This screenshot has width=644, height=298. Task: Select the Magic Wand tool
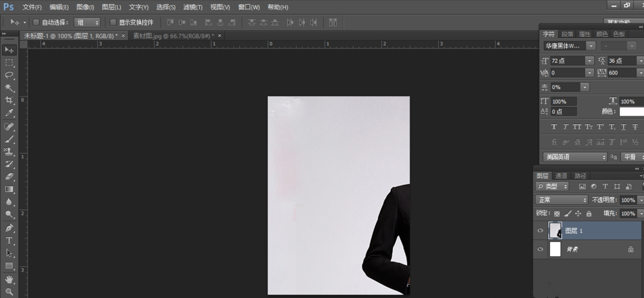pos(9,88)
